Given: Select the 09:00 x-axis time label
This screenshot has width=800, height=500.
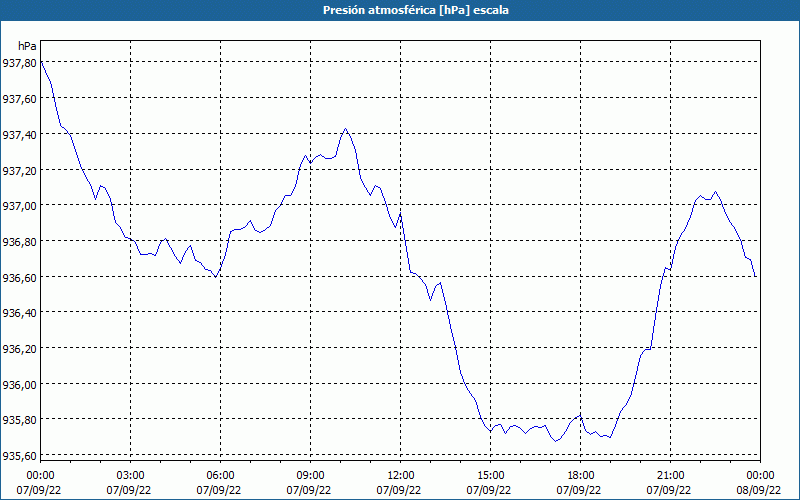Looking at the screenshot, I should pos(311,476).
